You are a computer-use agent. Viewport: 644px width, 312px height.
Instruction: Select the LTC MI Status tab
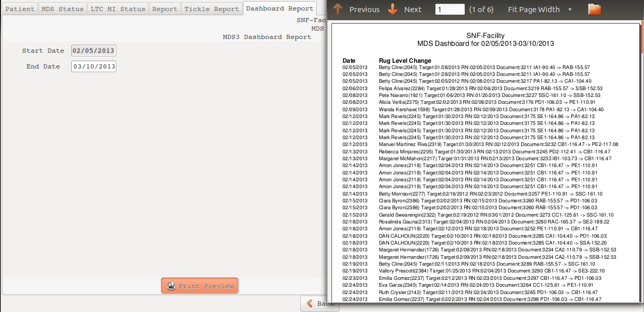point(118,9)
